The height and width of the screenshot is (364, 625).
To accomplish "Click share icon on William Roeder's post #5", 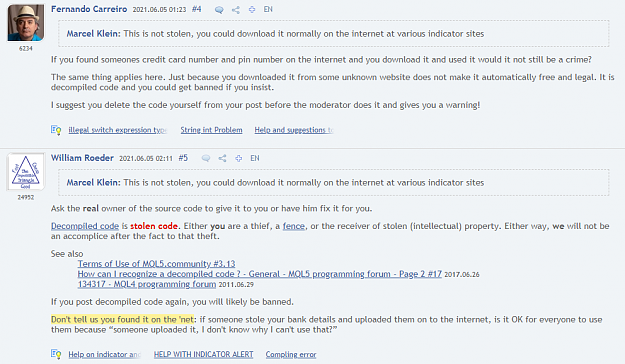I will [x=222, y=158].
